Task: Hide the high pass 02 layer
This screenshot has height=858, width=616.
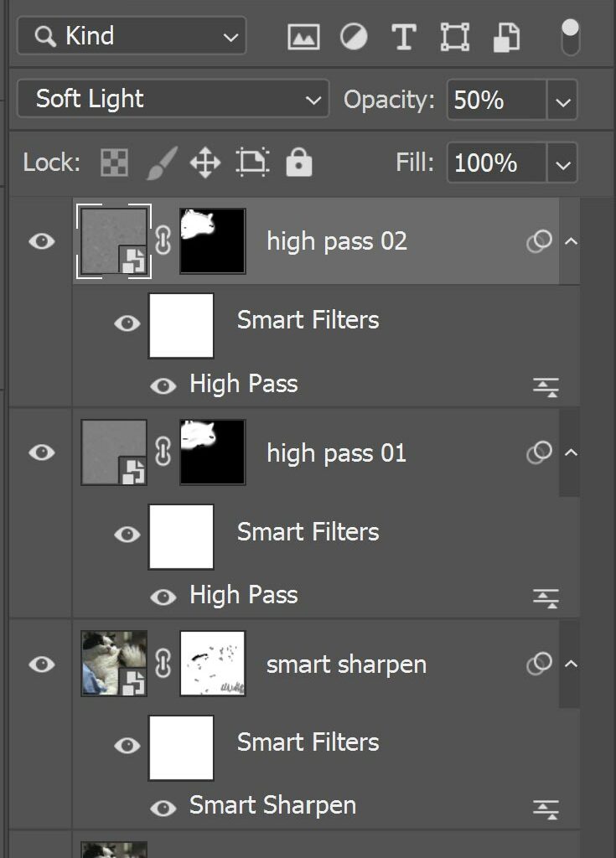Action: [41, 242]
